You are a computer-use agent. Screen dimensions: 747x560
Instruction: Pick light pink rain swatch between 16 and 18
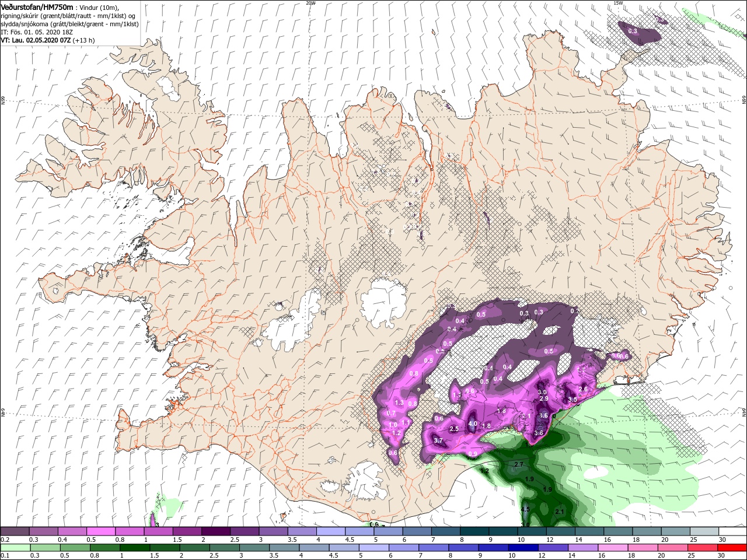pos(613,548)
